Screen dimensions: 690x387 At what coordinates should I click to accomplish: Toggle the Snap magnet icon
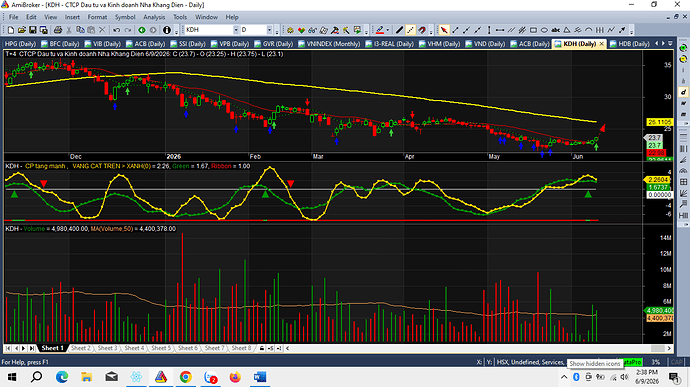coord(422,30)
